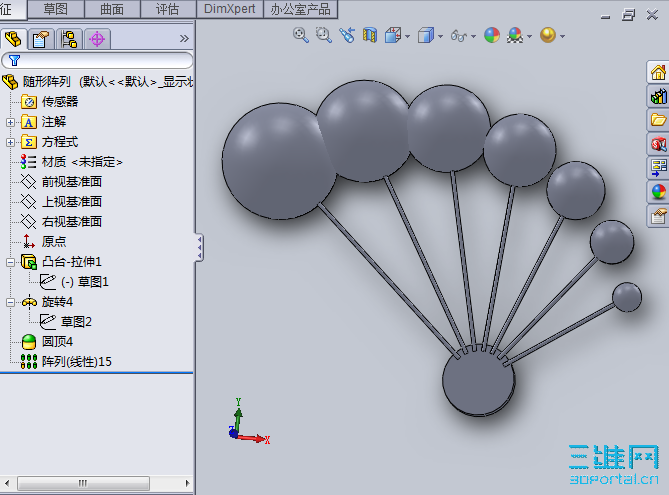The image size is (669, 495).
Task: Click the Hide/Show Items glasses icon
Action: 459,36
